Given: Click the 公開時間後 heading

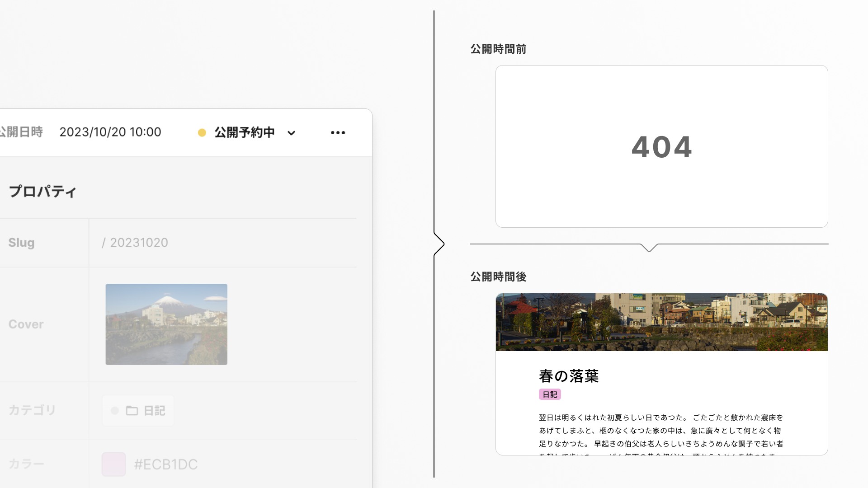Looking at the screenshot, I should pos(498,277).
